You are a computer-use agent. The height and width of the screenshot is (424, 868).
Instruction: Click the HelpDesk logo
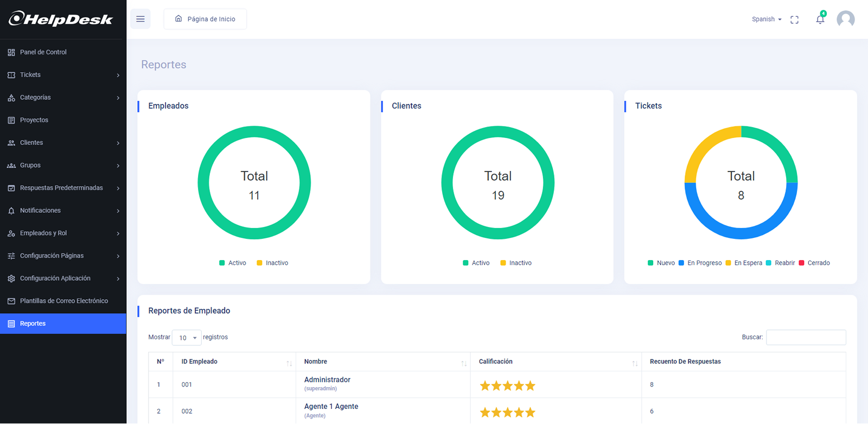(61, 19)
